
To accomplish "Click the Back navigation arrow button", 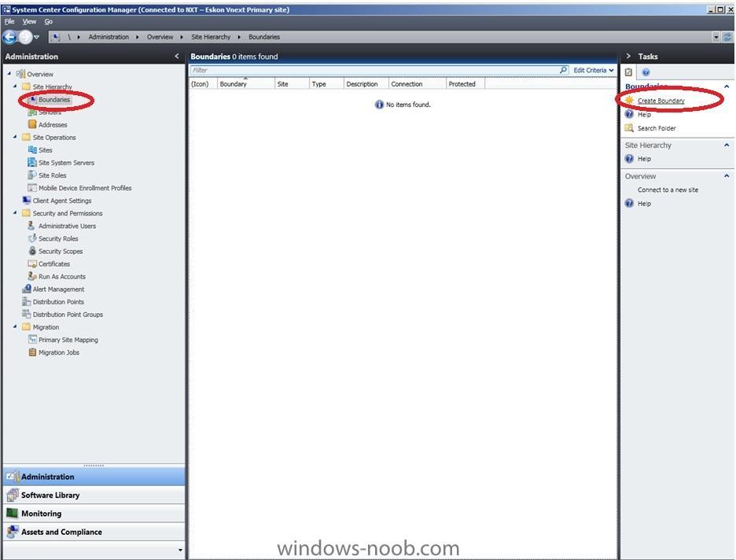I will (9, 37).
